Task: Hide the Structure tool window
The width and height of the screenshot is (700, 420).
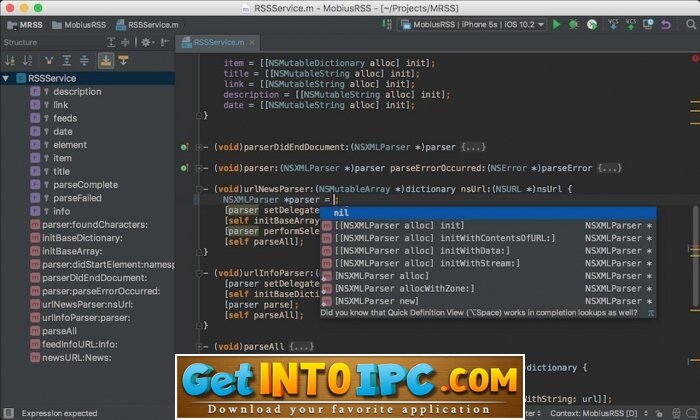Action: coord(165,42)
